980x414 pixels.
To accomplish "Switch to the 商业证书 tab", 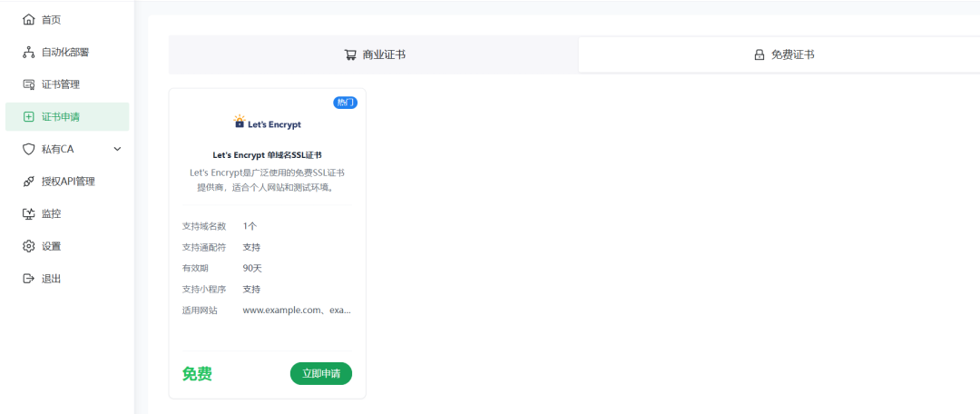I will (x=375, y=55).
